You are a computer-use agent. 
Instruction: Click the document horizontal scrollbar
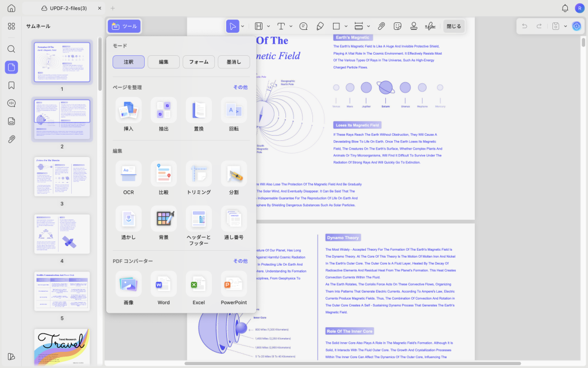pyautogui.click(x=353, y=363)
